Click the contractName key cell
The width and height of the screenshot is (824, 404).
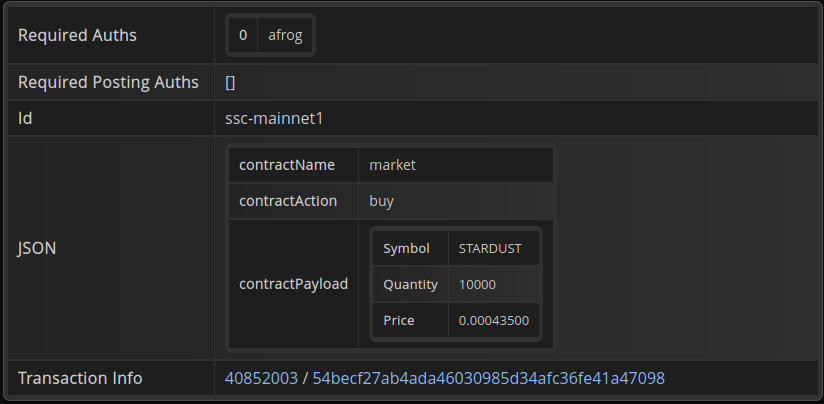[x=286, y=165]
